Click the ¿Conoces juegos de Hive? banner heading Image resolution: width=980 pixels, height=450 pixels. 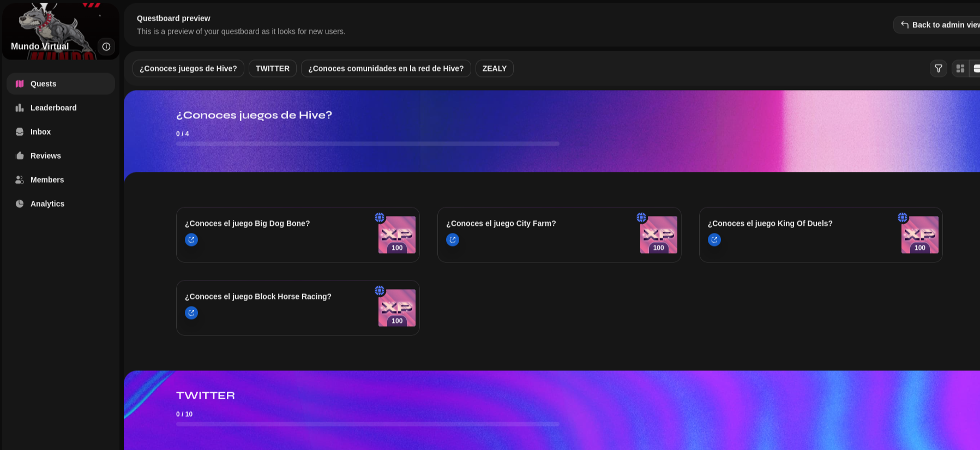click(254, 115)
